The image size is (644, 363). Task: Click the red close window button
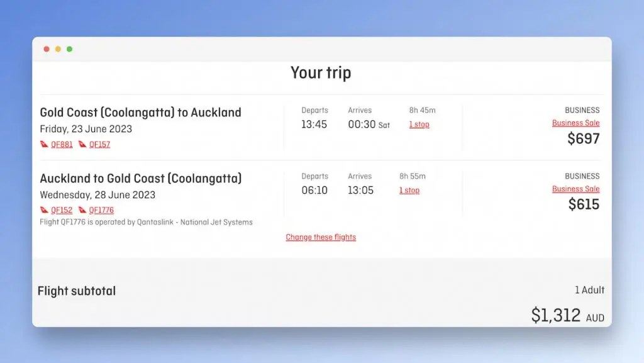47,49
